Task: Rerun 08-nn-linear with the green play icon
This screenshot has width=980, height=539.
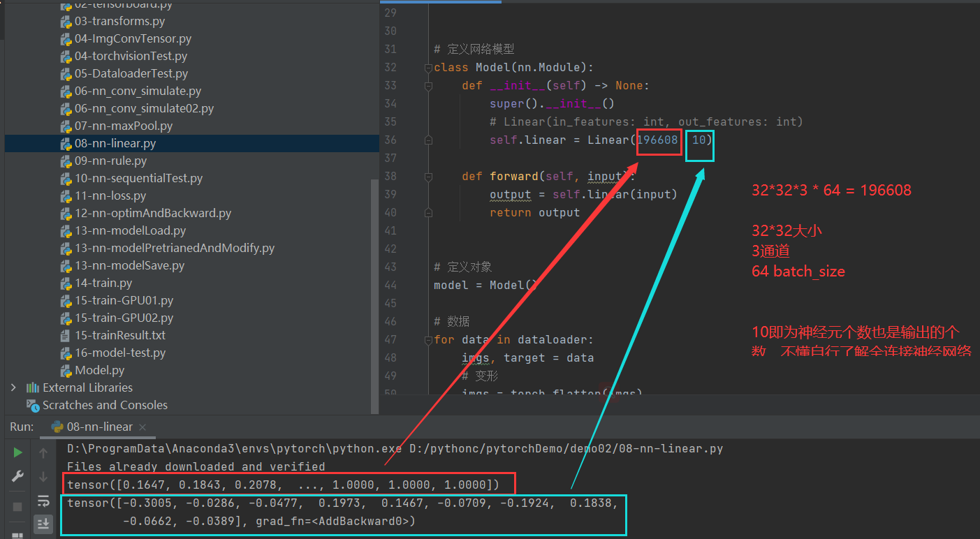Action: point(17,452)
